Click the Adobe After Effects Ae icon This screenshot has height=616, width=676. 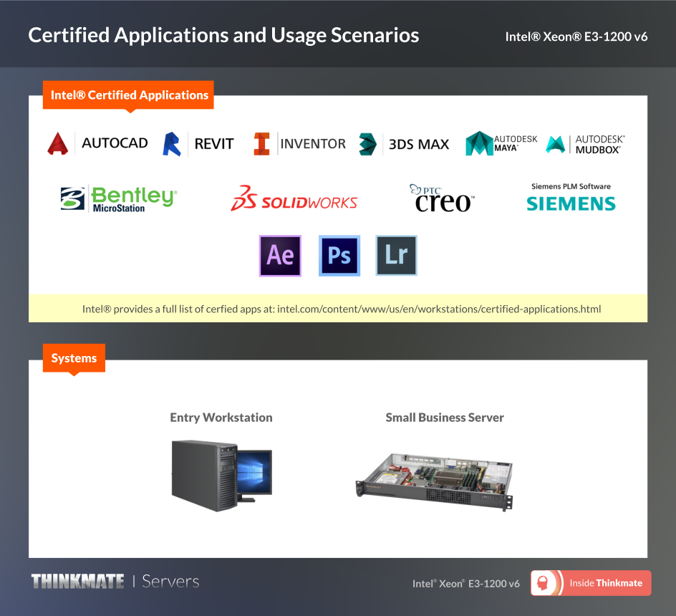click(x=280, y=256)
